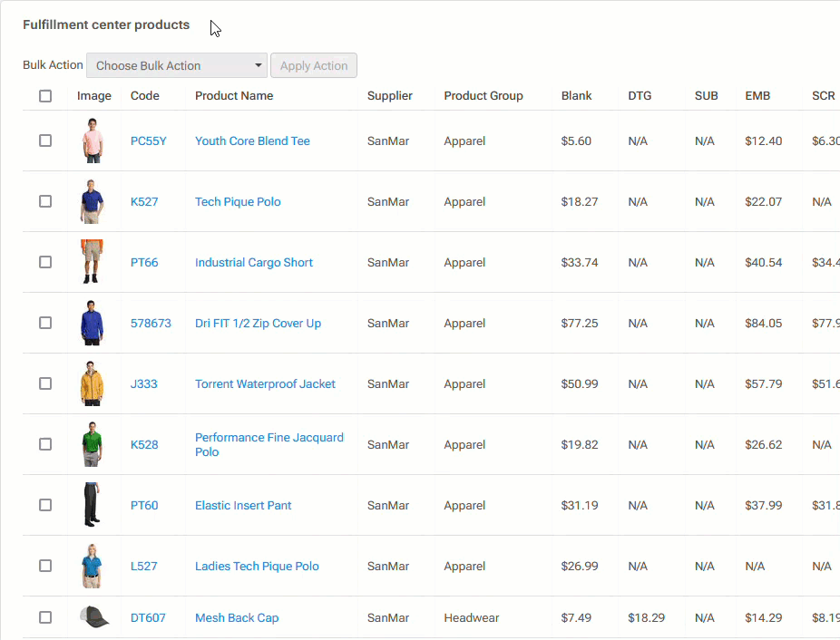The image size is (840, 640).
Task: Open the J333 code link
Action: tap(144, 383)
